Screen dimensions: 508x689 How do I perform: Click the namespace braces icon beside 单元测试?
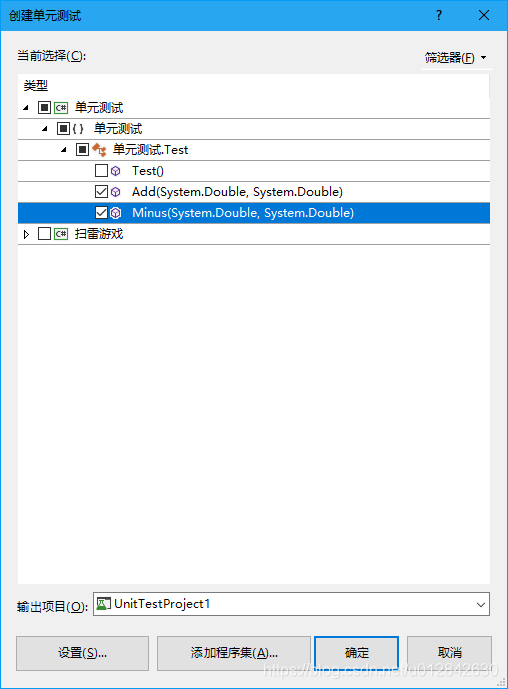point(78,128)
